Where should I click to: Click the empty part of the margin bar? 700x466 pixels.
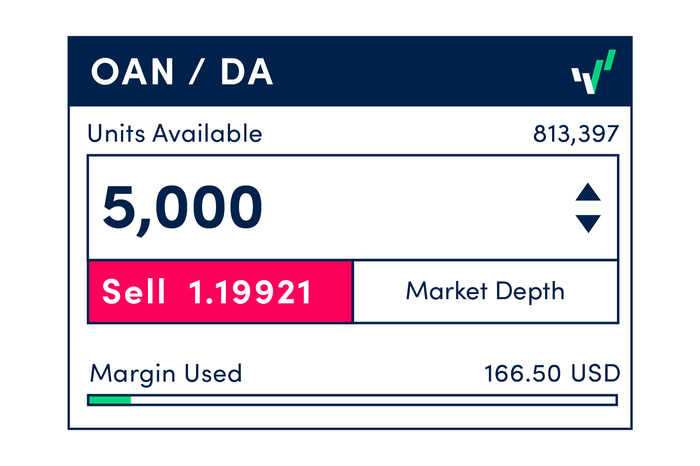(x=372, y=400)
